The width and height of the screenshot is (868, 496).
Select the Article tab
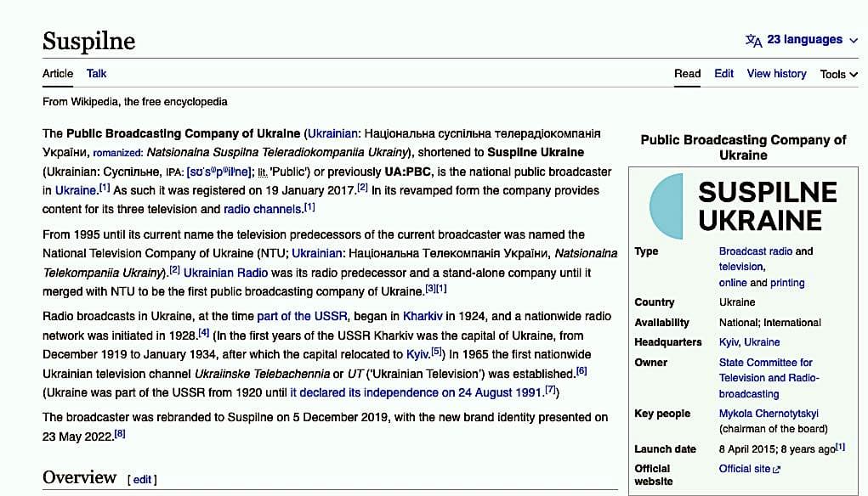pos(58,74)
